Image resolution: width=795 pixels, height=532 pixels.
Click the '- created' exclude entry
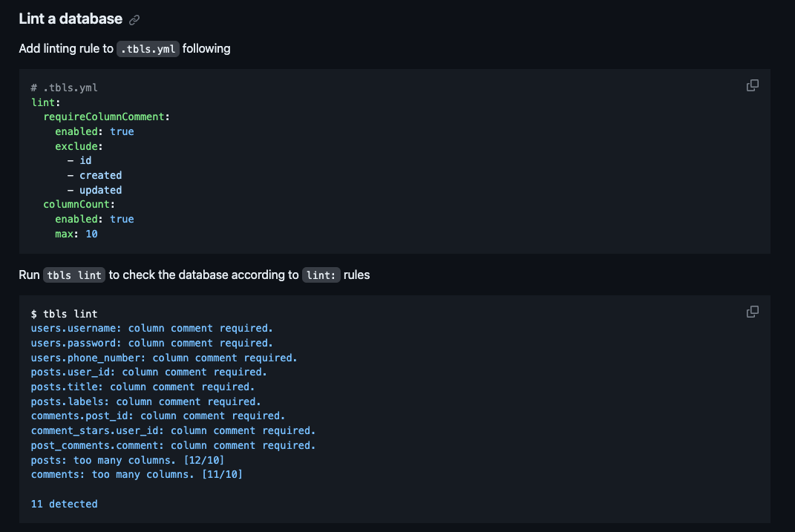click(x=95, y=175)
